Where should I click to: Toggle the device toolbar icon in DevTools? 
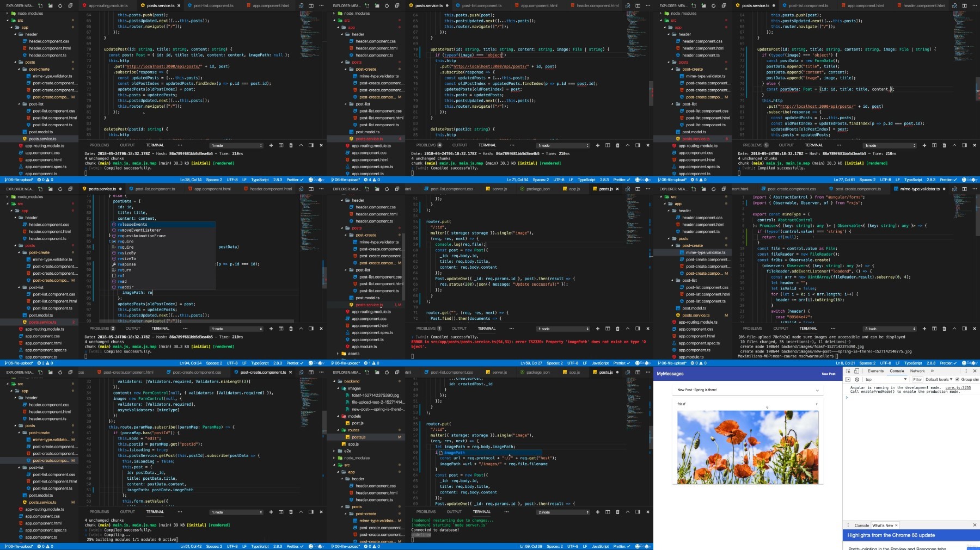point(856,371)
